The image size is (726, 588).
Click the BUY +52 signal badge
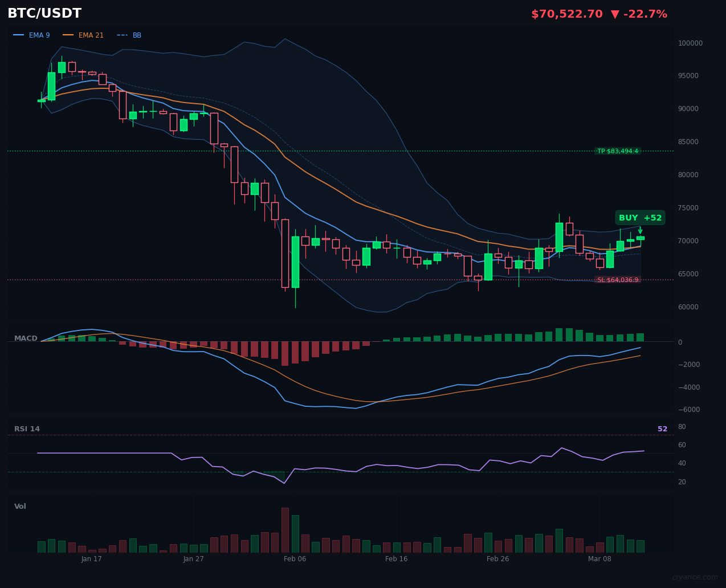pos(639,217)
